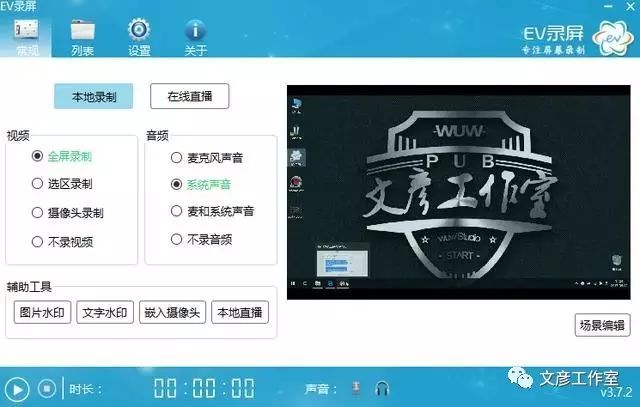
Task: Add a text watermark with 文字水印
Action: click(105, 312)
